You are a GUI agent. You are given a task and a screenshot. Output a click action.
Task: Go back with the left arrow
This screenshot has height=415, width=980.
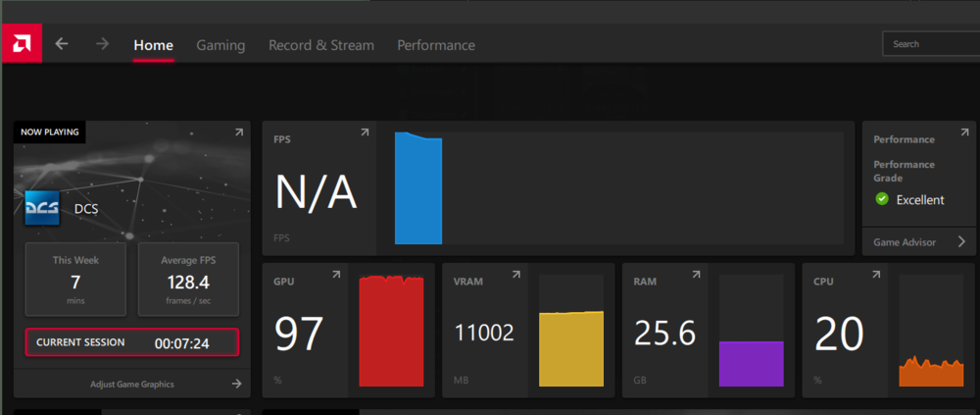(x=61, y=44)
